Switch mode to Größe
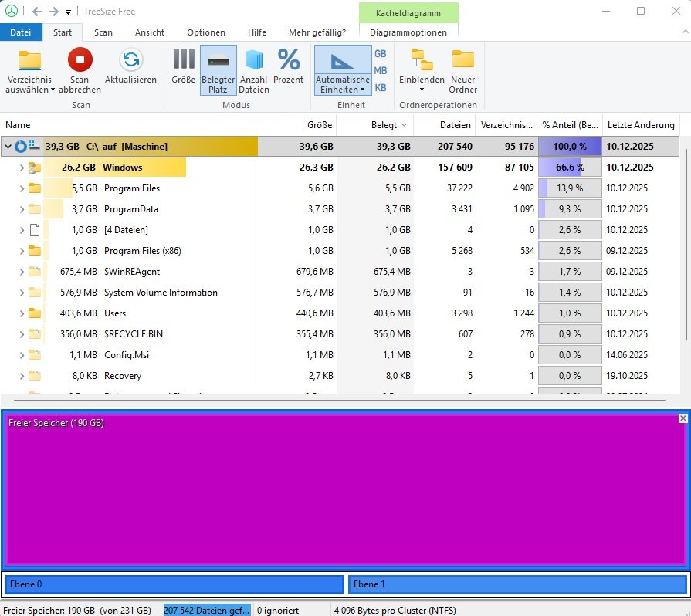Viewport: 691px width, 616px height. (183, 66)
